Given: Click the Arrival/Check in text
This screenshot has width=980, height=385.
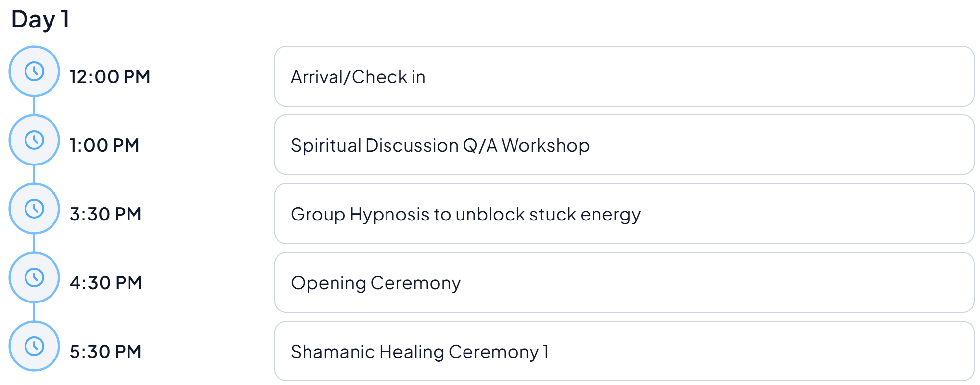Looking at the screenshot, I should [x=358, y=77].
